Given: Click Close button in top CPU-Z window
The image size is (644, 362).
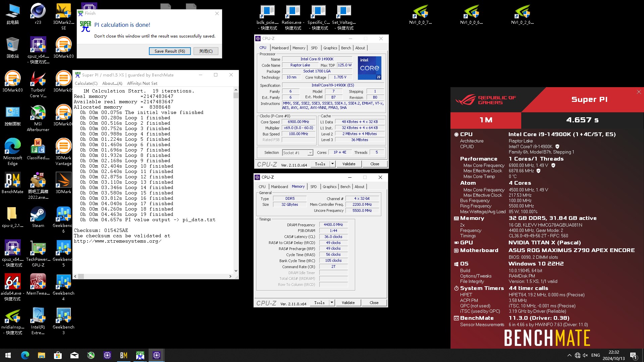Looking at the screenshot, I should pos(375,164).
